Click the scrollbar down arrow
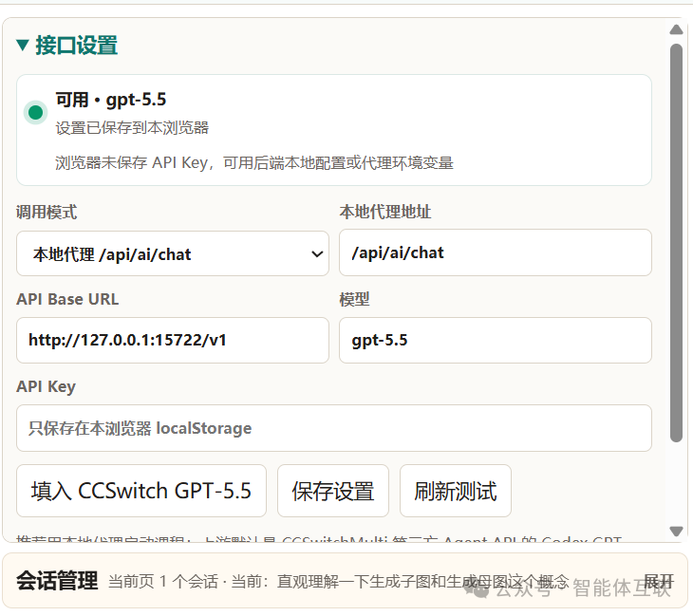 point(676,531)
